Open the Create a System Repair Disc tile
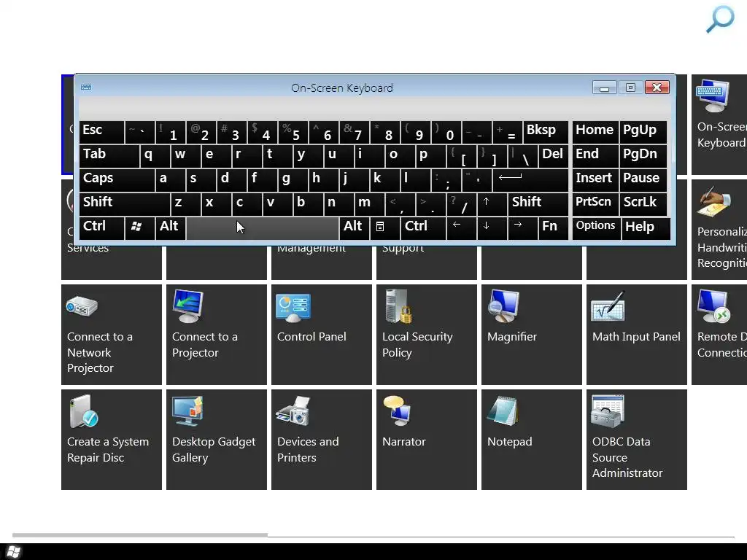This screenshot has width=747, height=560. tap(112, 440)
